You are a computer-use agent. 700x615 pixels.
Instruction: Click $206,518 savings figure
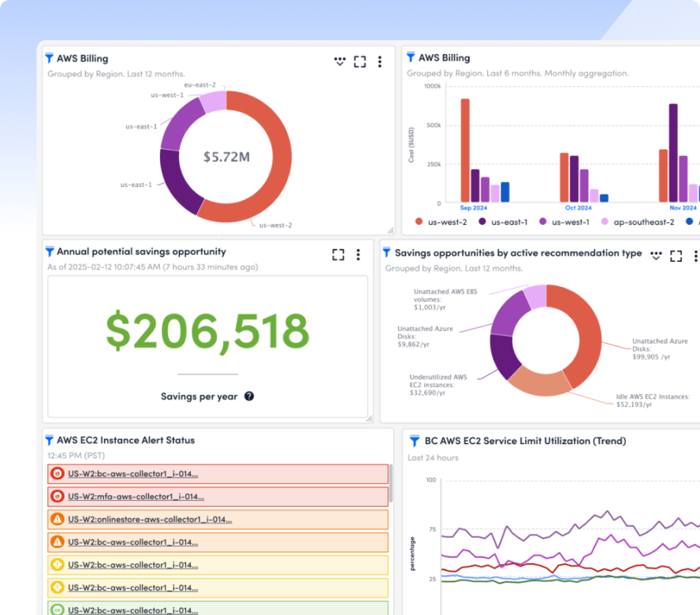pos(207,331)
